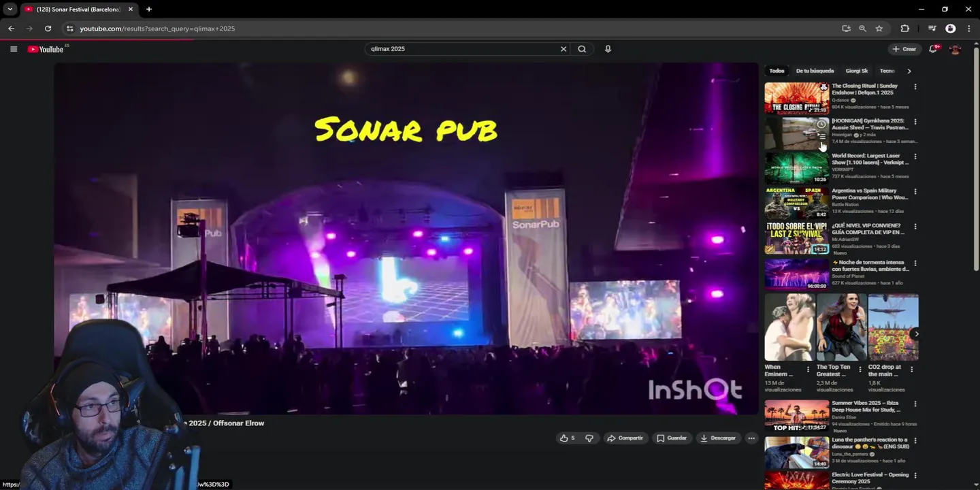Open options for Luna the panther video

pyautogui.click(x=915, y=440)
